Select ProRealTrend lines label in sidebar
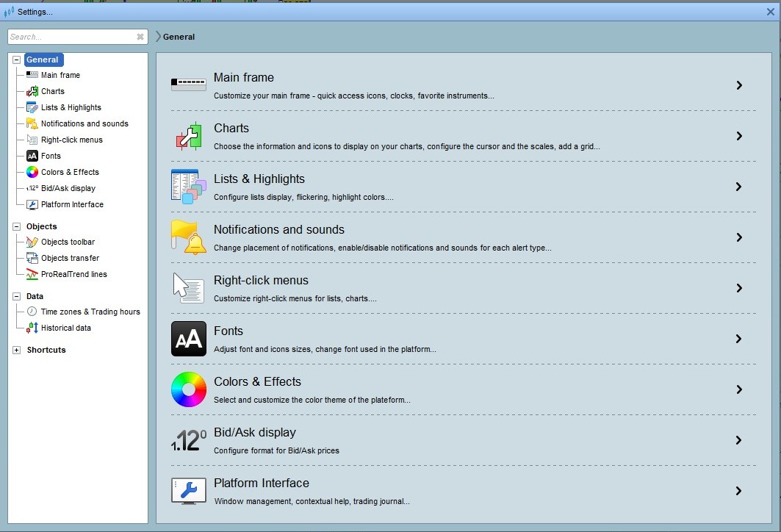The image size is (781, 532). 73,275
